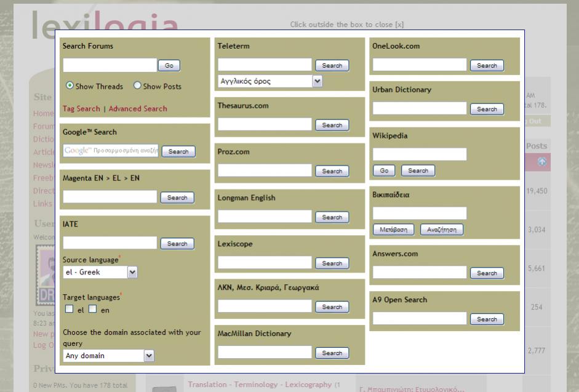The width and height of the screenshot is (579, 392).
Task: Focus the Thesaurus.com input field
Action: tap(265, 124)
